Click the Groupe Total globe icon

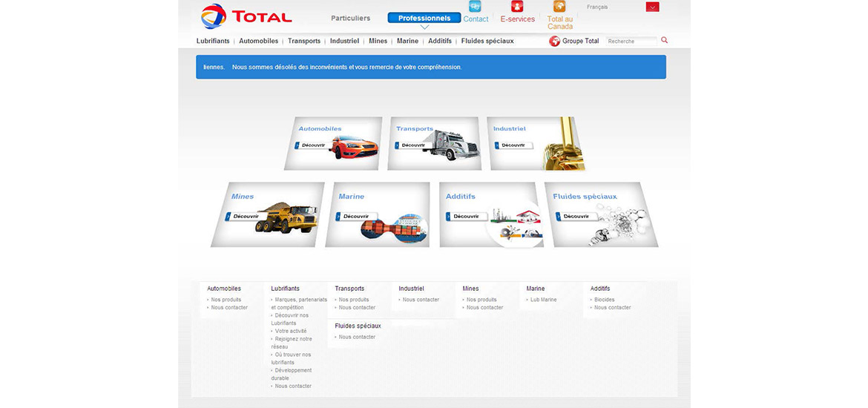[x=554, y=42]
